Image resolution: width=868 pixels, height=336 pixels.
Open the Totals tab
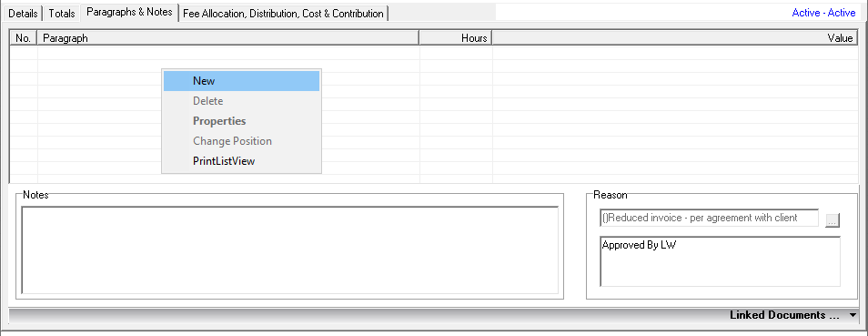[x=62, y=14]
